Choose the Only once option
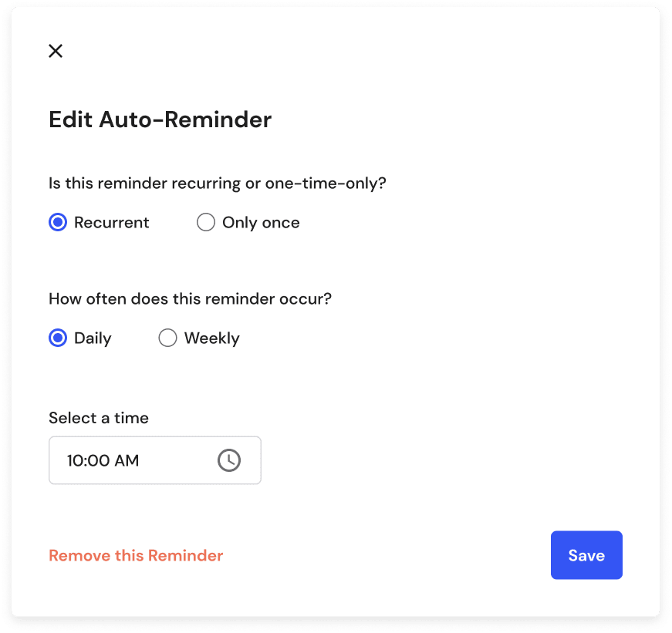The image size is (672, 633). pos(206,222)
